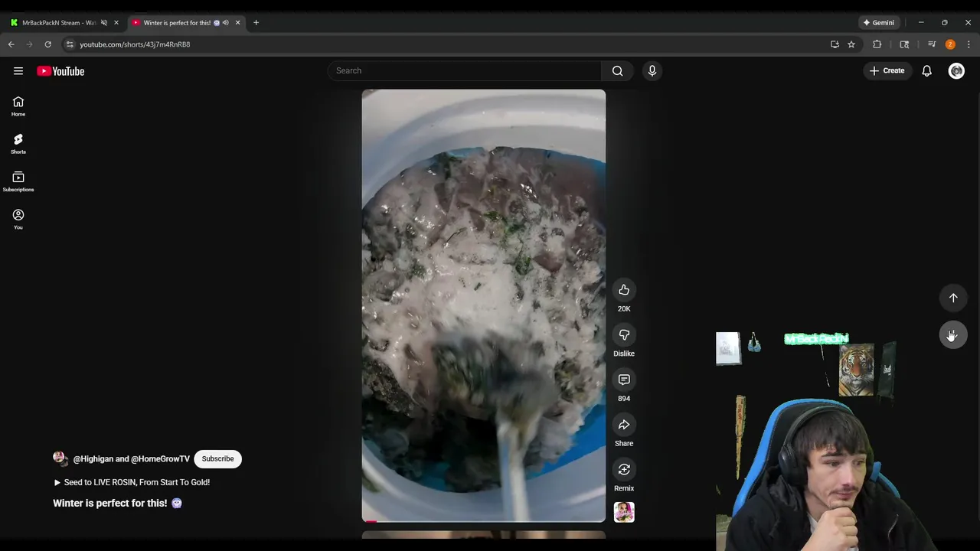Dislike this Short
This screenshot has width=980, height=551.
pyautogui.click(x=624, y=335)
